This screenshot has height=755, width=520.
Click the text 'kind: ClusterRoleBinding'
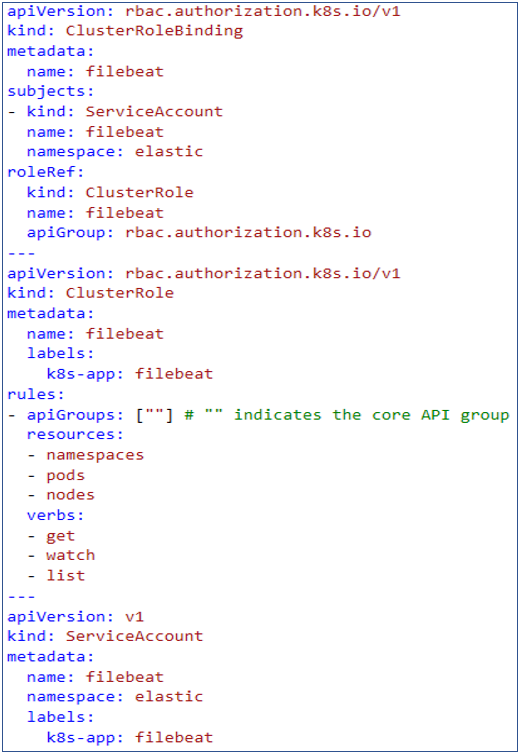coord(125,31)
